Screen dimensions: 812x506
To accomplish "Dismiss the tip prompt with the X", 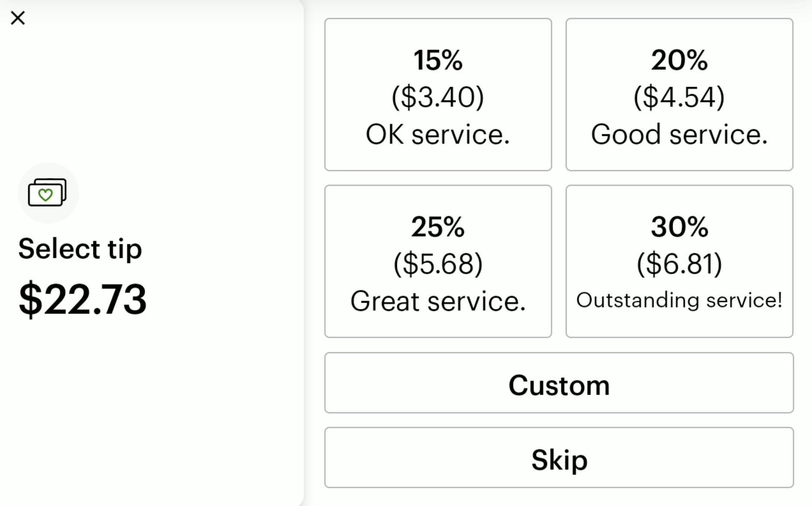I will point(18,18).
